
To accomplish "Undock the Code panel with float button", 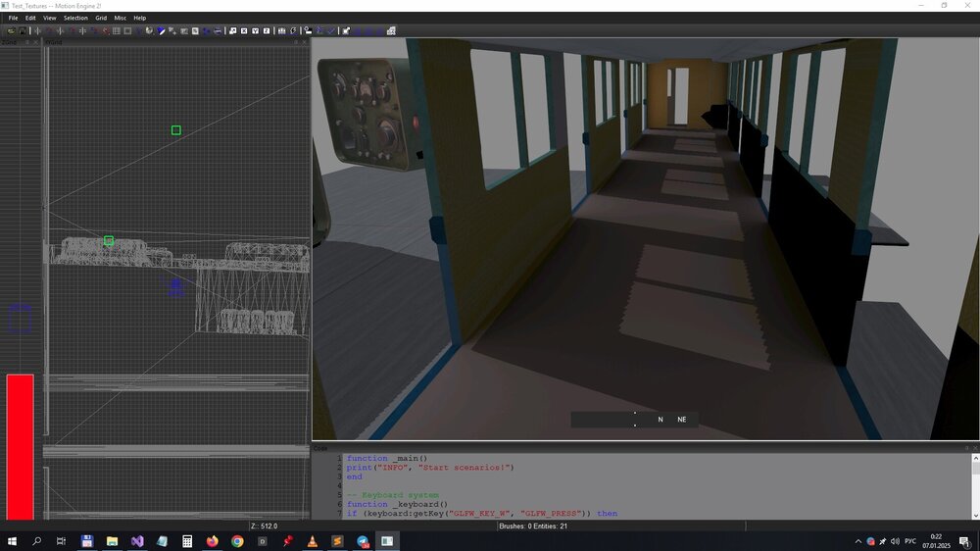I will point(966,448).
